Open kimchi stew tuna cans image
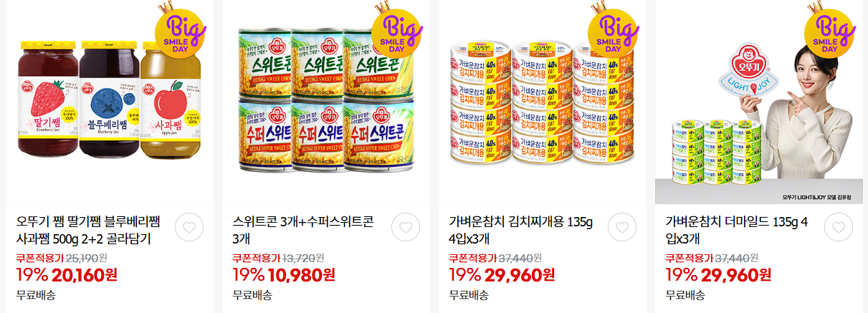 [x=542, y=102]
